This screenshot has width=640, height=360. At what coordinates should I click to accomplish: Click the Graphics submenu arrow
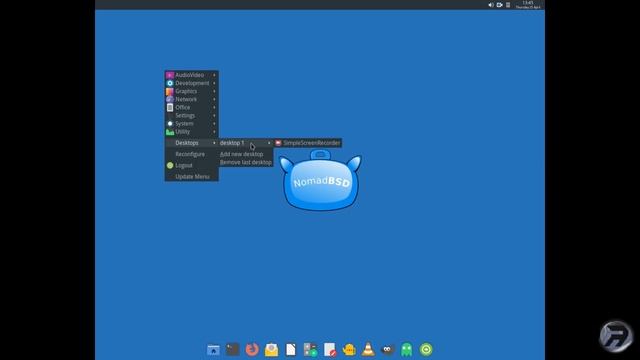click(x=214, y=91)
